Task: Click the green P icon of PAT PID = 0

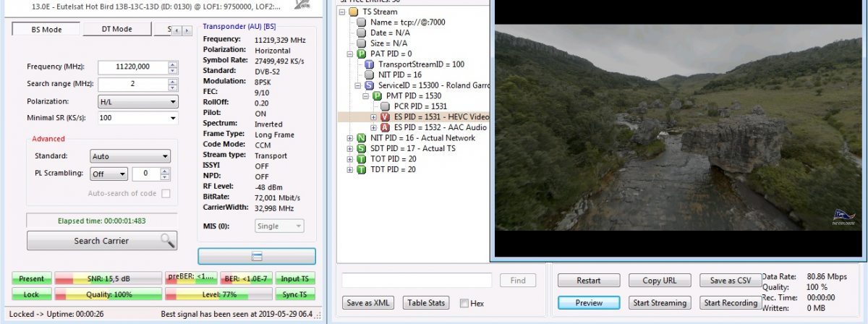Action: [x=362, y=54]
